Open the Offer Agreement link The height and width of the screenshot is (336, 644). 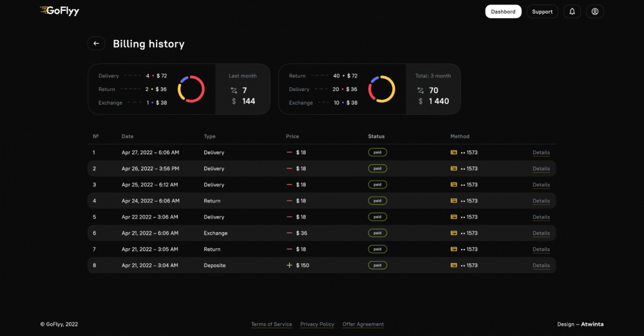click(363, 324)
